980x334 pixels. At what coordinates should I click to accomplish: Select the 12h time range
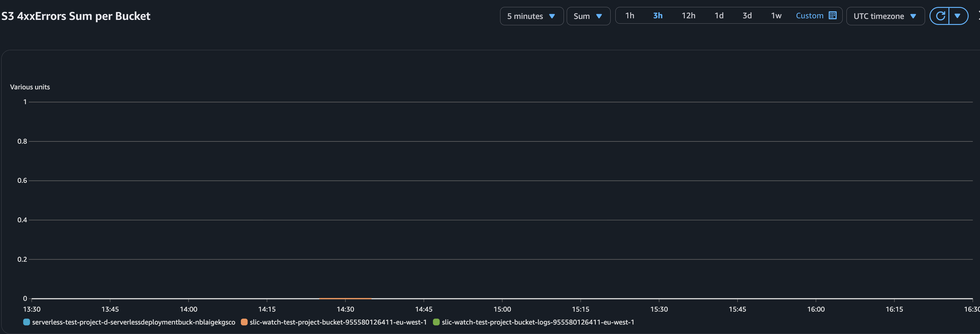tap(688, 15)
